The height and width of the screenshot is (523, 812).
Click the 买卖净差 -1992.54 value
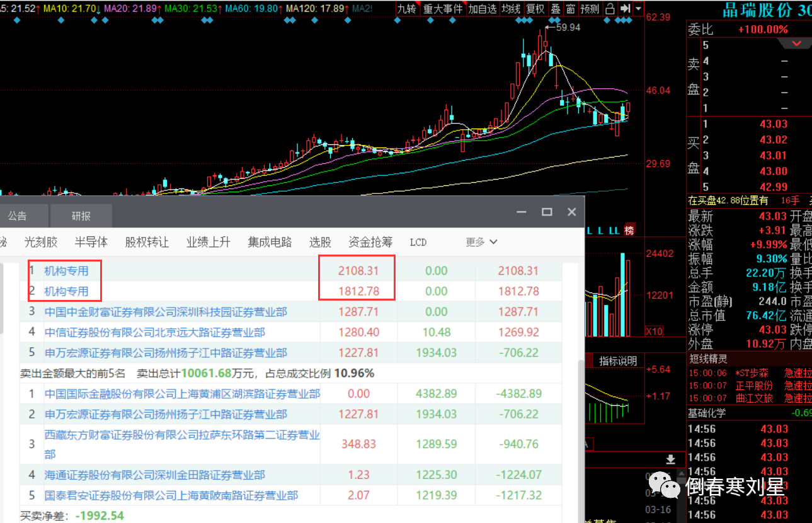tap(100, 516)
